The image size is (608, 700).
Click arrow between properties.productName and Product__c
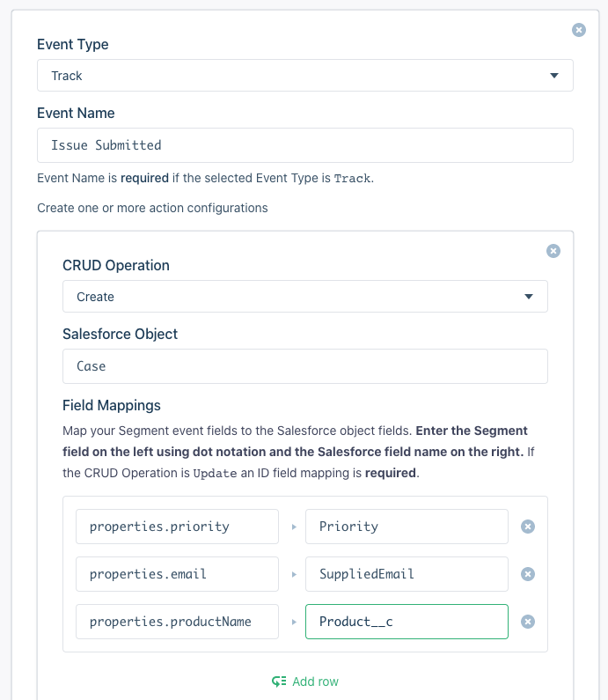(x=293, y=622)
